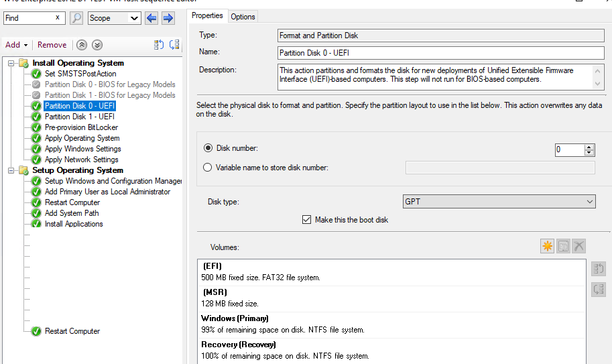612x364 pixels.
Task: Move volume down in list icon
Action: 599,290
